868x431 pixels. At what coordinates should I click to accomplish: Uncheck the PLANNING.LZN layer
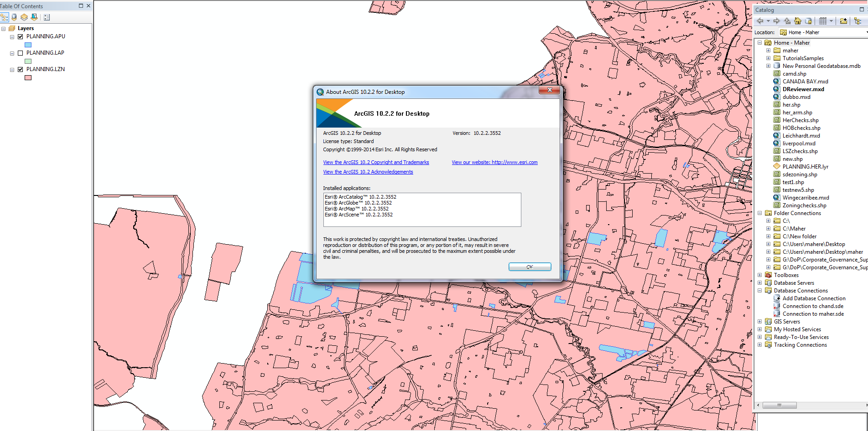coord(20,69)
